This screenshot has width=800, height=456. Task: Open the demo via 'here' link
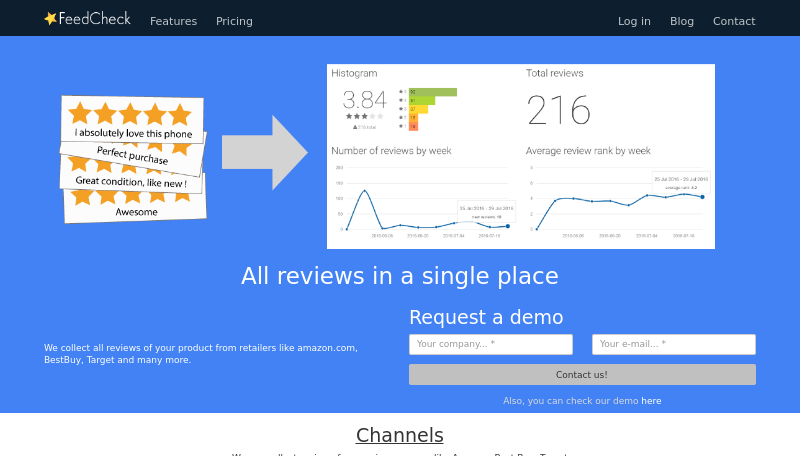click(x=651, y=401)
